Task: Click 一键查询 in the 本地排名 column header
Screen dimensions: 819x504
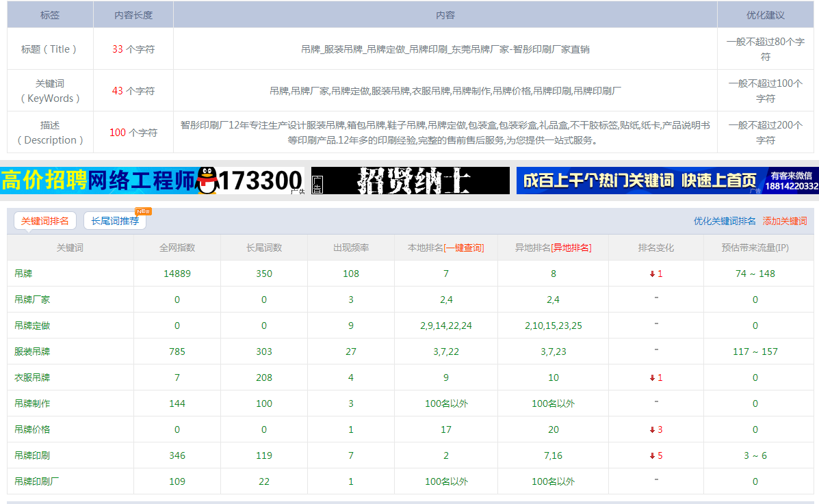Action: click(x=464, y=248)
